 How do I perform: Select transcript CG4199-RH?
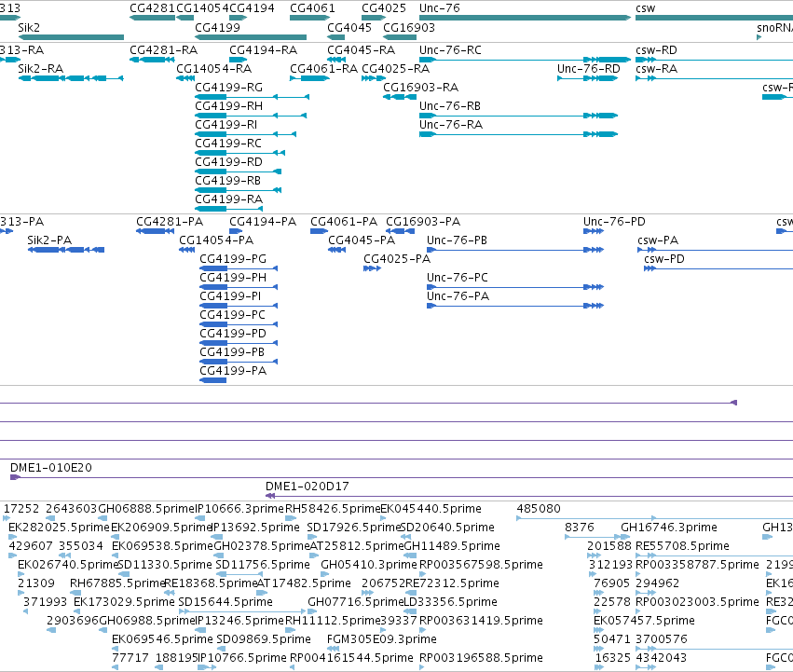[x=251, y=116]
